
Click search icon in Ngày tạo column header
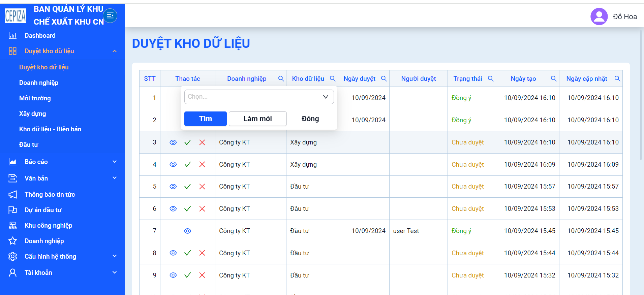[x=554, y=78]
